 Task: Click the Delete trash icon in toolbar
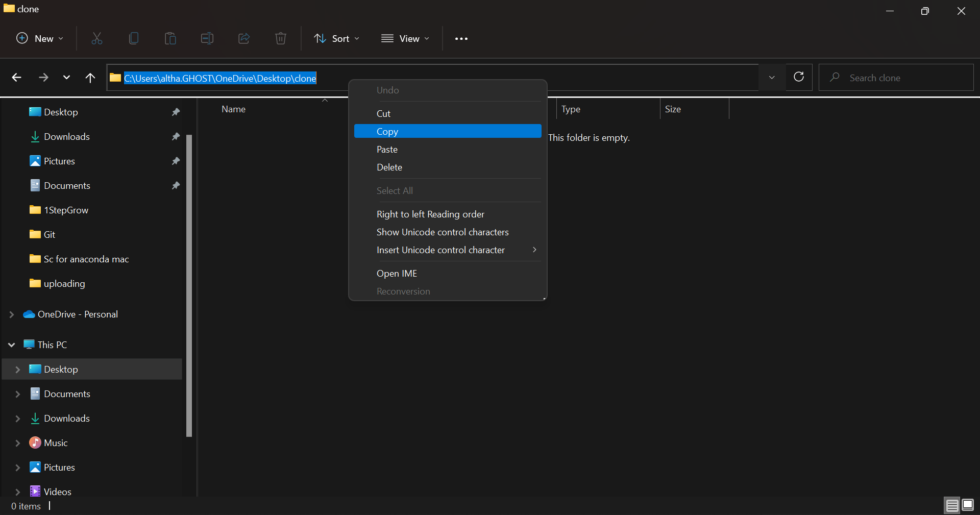pos(281,38)
